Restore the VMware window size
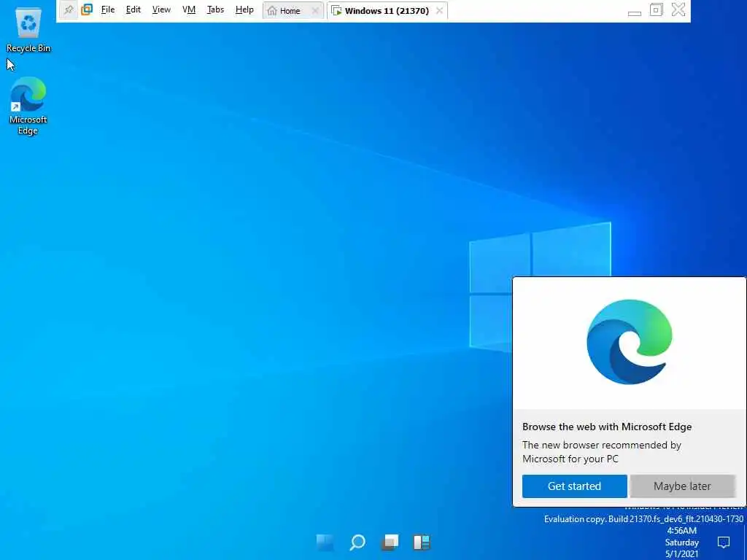 [x=656, y=9]
